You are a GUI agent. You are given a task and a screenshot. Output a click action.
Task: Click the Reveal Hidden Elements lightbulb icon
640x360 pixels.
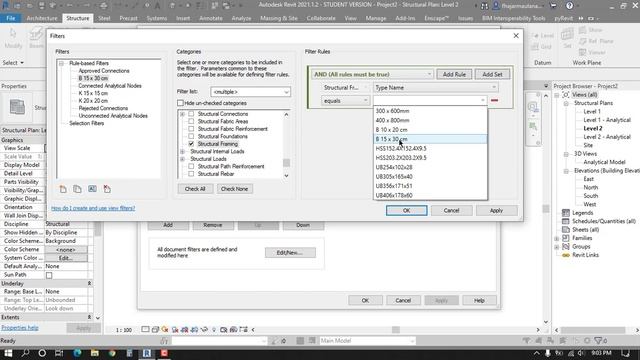pyautogui.click(x=213, y=329)
